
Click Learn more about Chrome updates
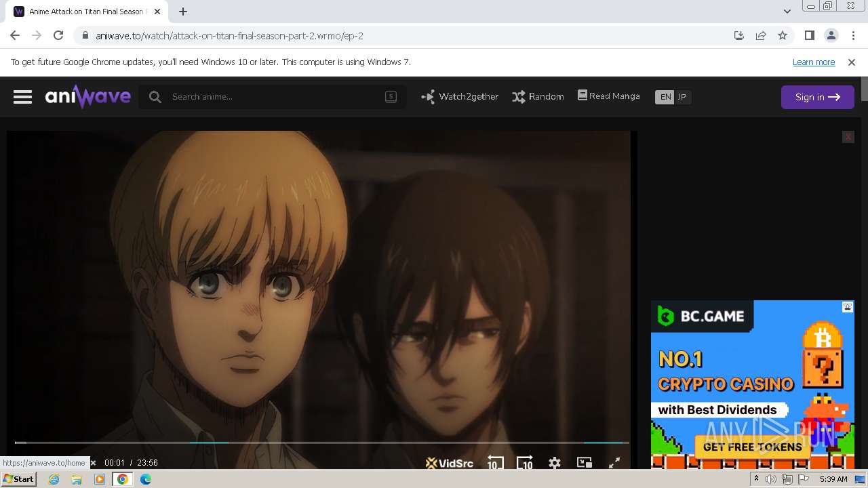[x=814, y=62]
